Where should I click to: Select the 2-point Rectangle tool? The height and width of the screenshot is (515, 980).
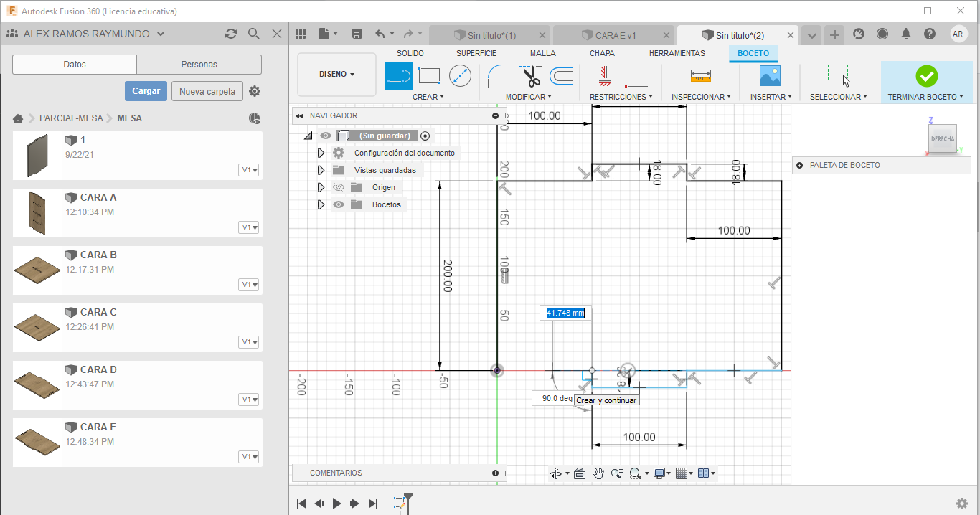pos(429,75)
